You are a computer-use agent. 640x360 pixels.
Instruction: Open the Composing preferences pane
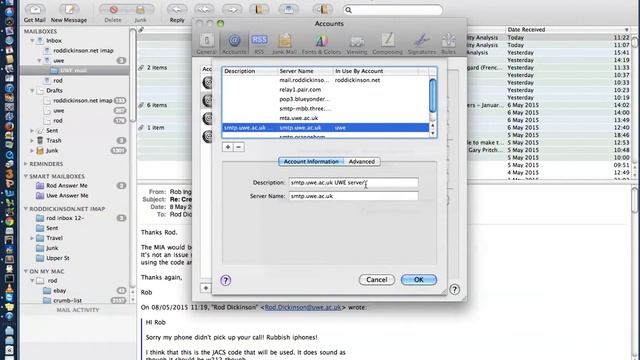click(x=387, y=43)
